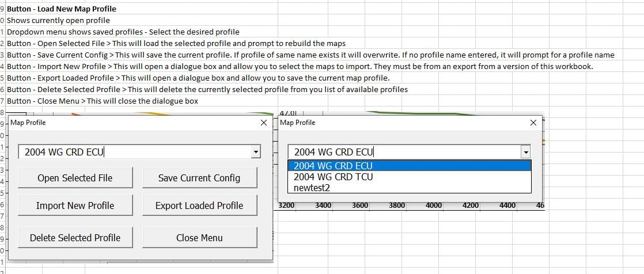The width and height of the screenshot is (644, 274).
Task: Select highlighted 2004 WG CRD ECU list entry
Action: pyautogui.click(x=409, y=166)
